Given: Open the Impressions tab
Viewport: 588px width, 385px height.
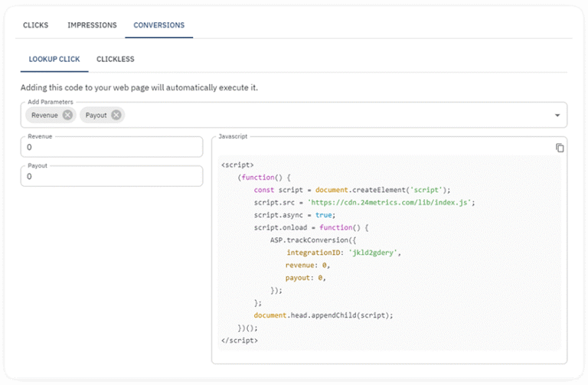Looking at the screenshot, I should click(92, 25).
